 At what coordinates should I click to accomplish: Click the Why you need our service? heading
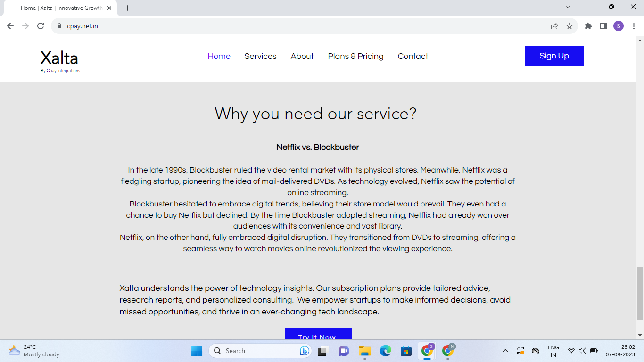tap(316, 114)
